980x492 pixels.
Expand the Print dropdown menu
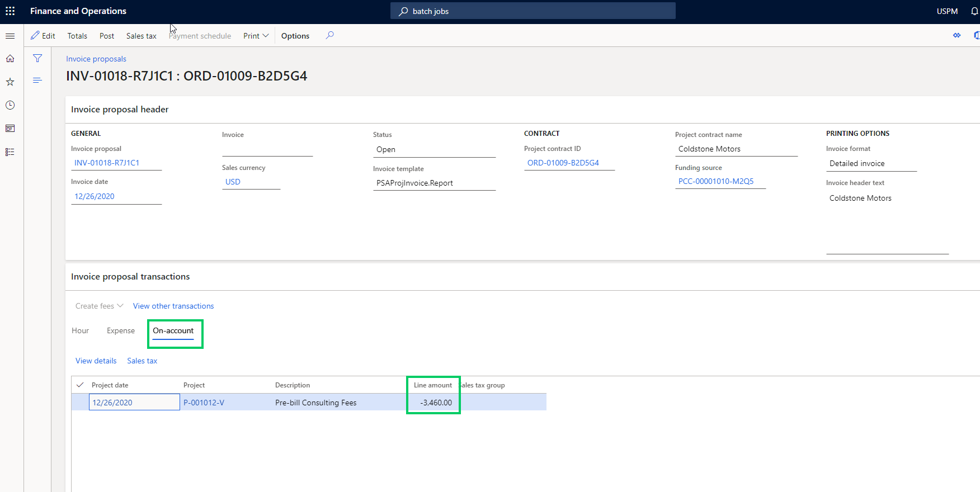pyautogui.click(x=256, y=36)
